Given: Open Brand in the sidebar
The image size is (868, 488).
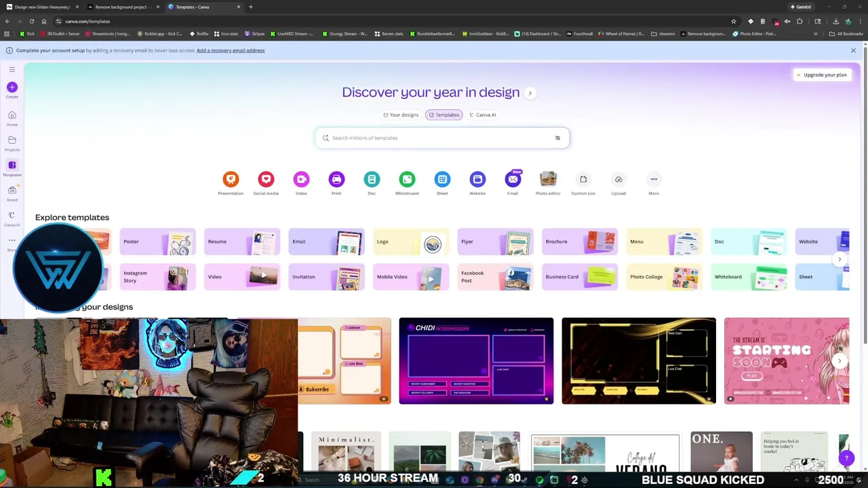Looking at the screenshot, I should tap(12, 194).
